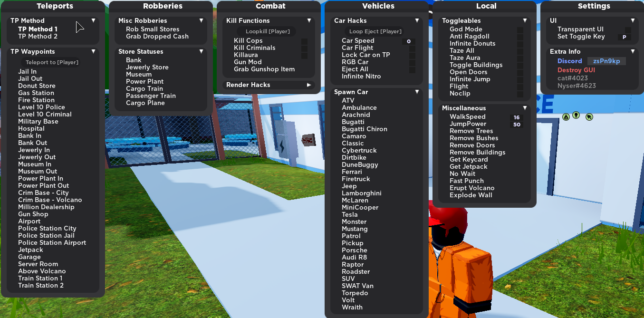
Task: Collapse the Toggleables section arrow
Action: (525, 21)
